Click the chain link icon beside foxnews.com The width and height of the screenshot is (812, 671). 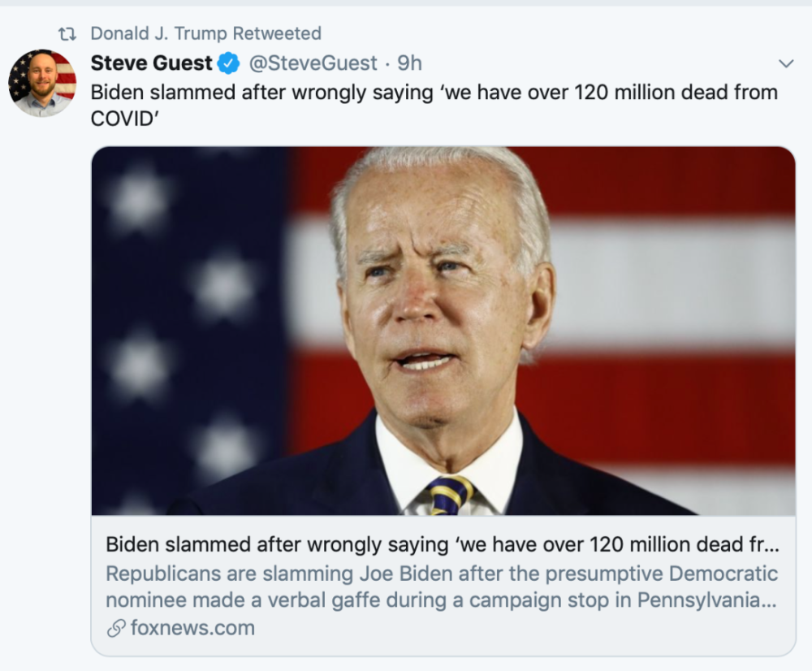[116, 628]
